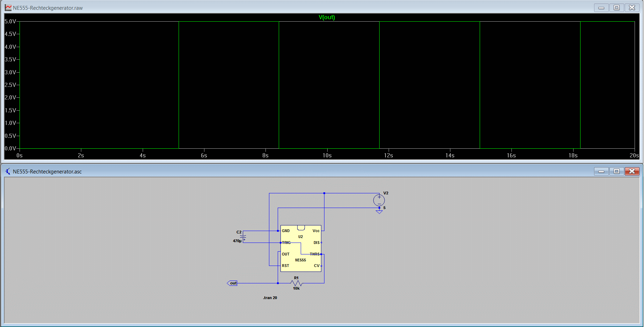Click the 0s time axis label
Viewport: 644px width, 327px height.
point(20,155)
